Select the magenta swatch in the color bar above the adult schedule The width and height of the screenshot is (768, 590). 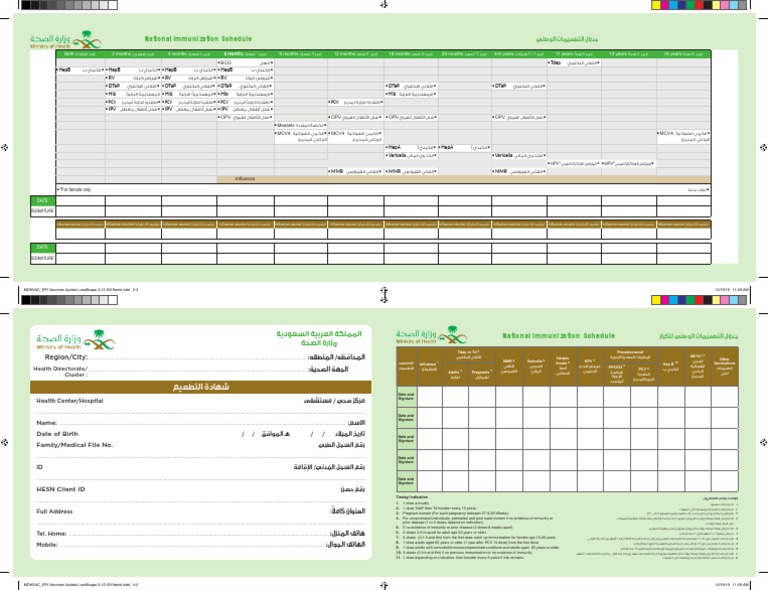click(x=665, y=300)
